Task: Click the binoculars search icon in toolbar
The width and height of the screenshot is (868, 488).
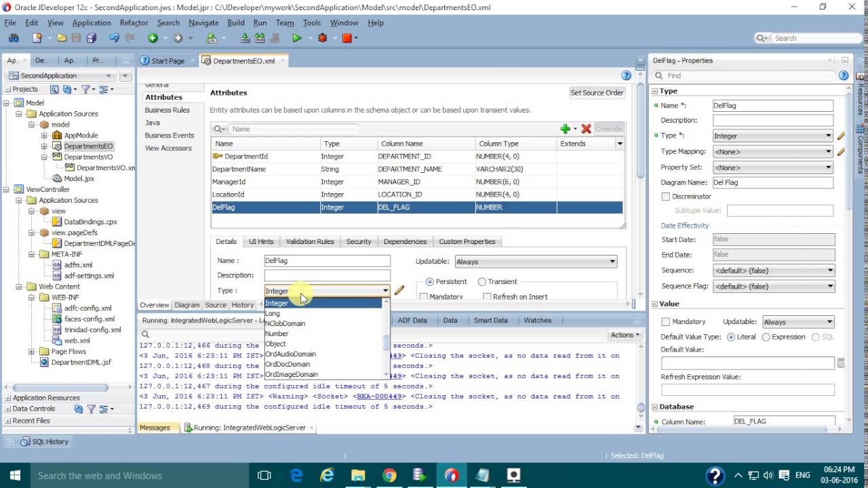Action: [14, 38]
